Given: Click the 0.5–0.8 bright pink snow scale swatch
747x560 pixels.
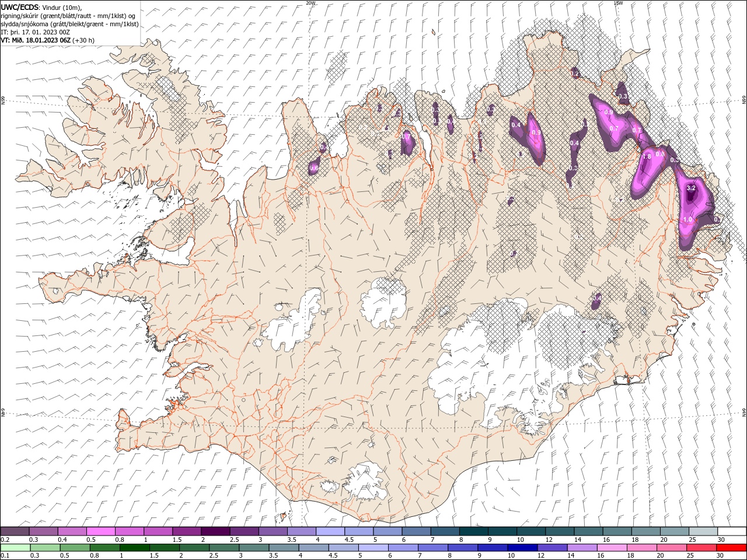Looking at the screenshot, I should [100, 531].
